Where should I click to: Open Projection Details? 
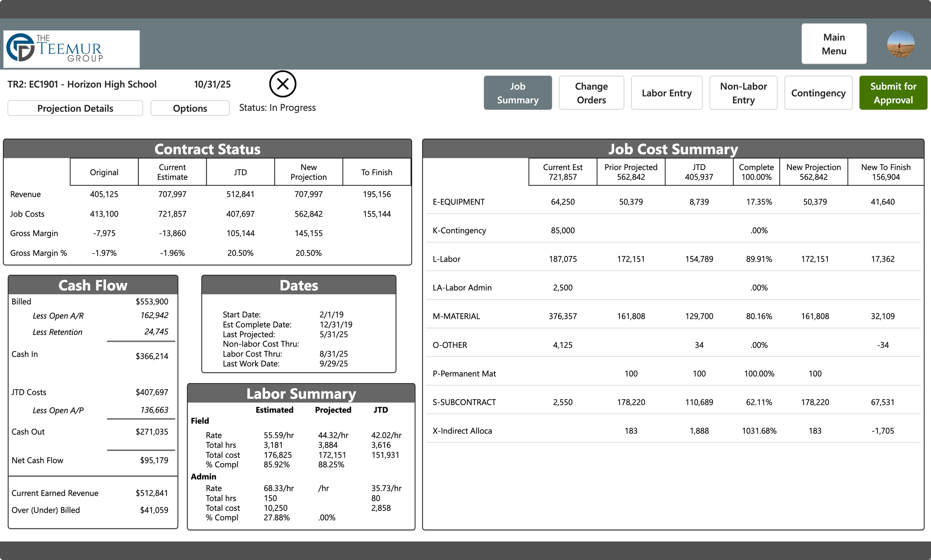click(x=75, y=108)
